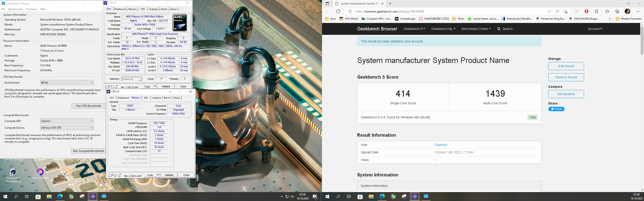Switch to SPD tab in CPU-Z memory window
Image resolution: width=644 pixels, height=201 pixels.
pyautogui.click(x=146, y=98)
